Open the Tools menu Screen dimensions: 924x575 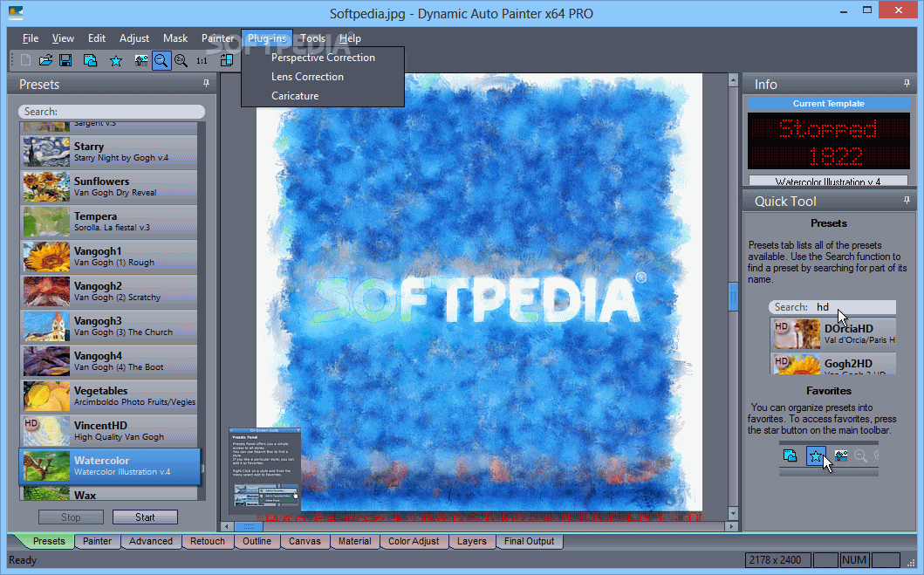(312, 38)
